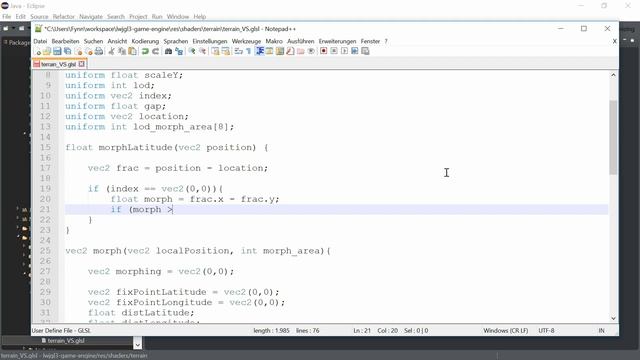Toggle the indent guide toolbar button
The height and width of the screenshot is (360, 640).
pos(260,51)
